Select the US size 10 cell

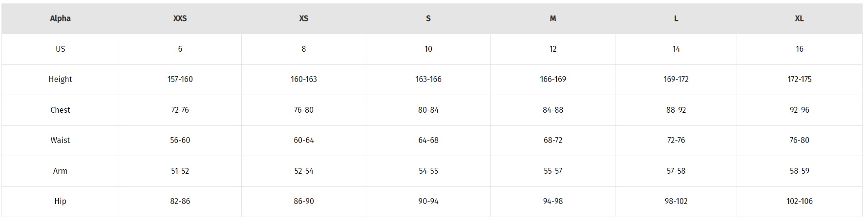428,49
